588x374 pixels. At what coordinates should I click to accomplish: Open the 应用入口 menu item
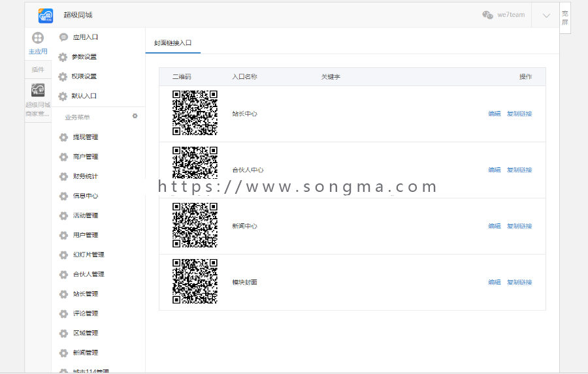tap(86, 37)
